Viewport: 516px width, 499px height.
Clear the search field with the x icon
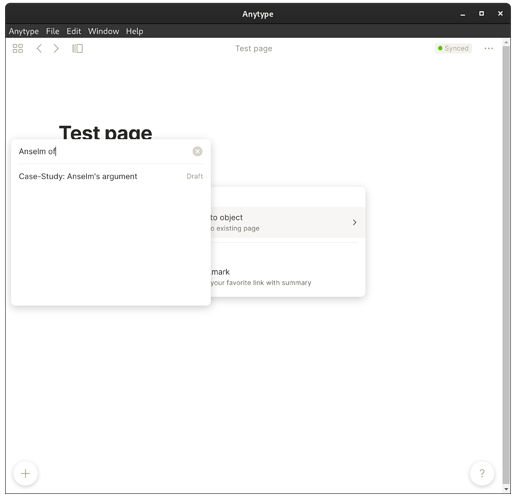point(197,151)
